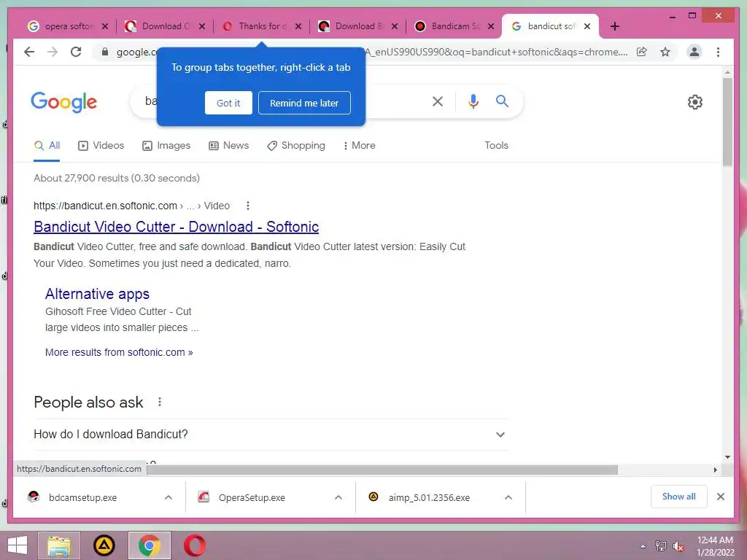
Task: Open bdcamsetup.exe download options arrow
Action: click(x=169, y=497)
